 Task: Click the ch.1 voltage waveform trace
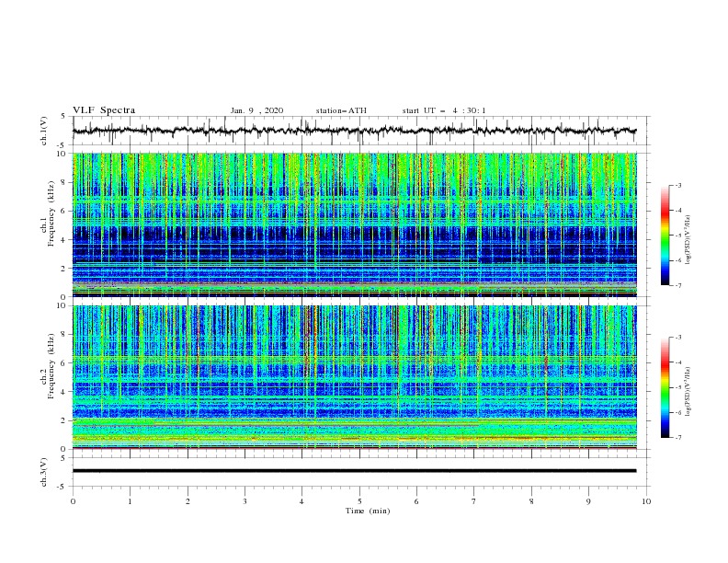[354, 131]
